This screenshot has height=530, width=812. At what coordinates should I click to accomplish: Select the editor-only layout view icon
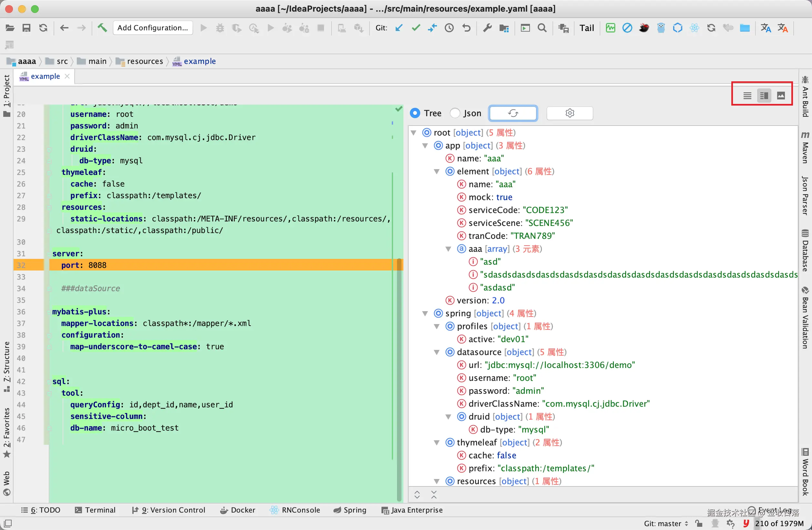click(747, 95)
